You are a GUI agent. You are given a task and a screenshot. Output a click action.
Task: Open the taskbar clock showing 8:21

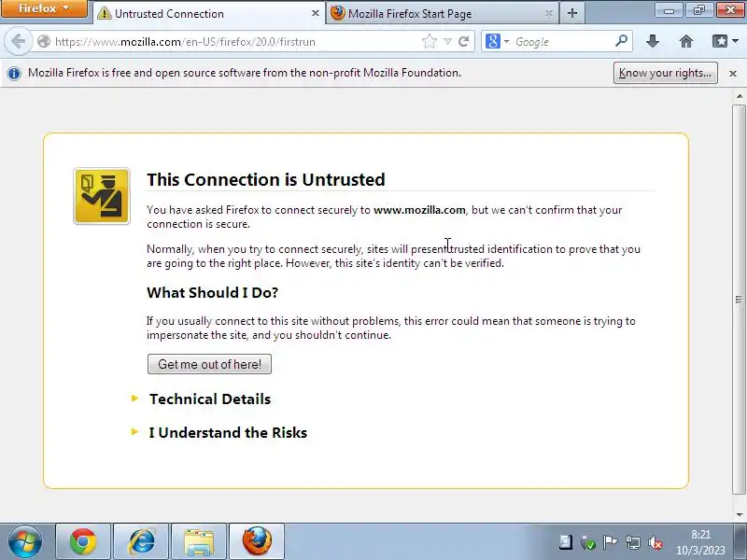point(700,542)
